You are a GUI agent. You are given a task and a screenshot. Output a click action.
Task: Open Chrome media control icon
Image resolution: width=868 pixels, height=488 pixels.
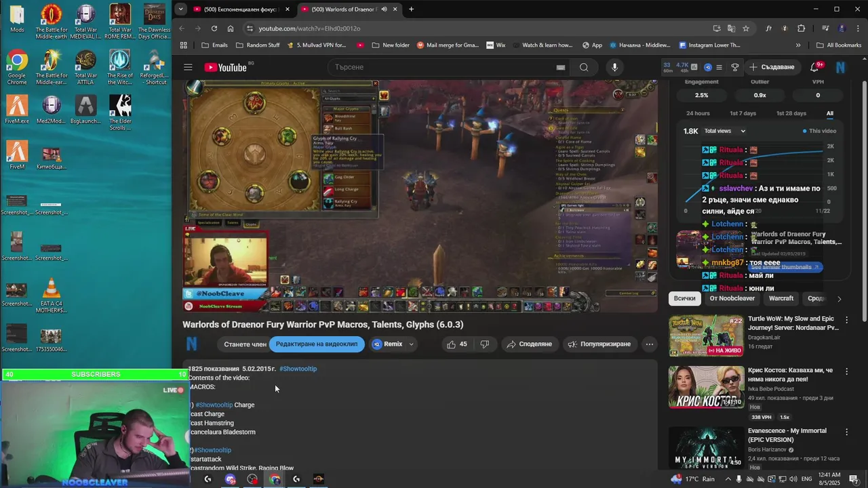tap(825, 28)
